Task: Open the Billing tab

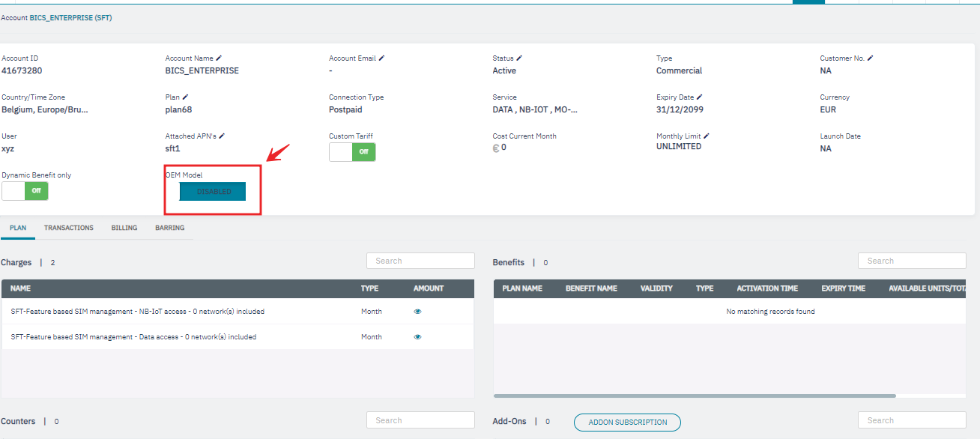Action: (x=124, y=228)
